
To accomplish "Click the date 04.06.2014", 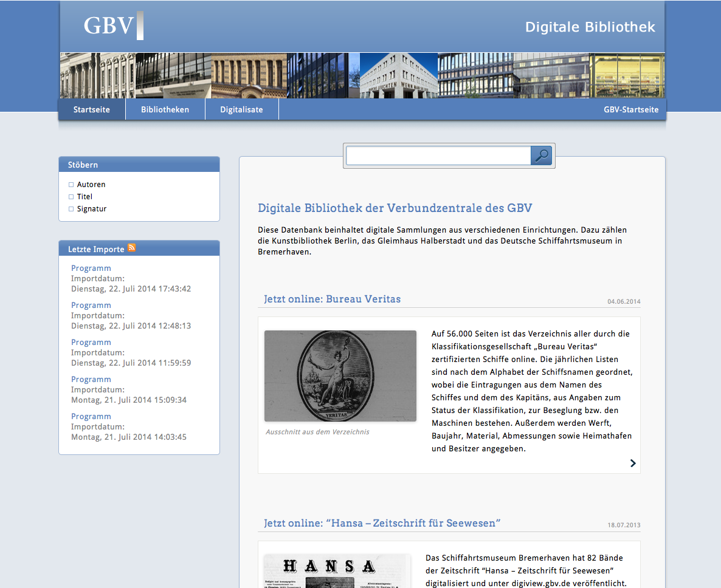I will [624, 301].
